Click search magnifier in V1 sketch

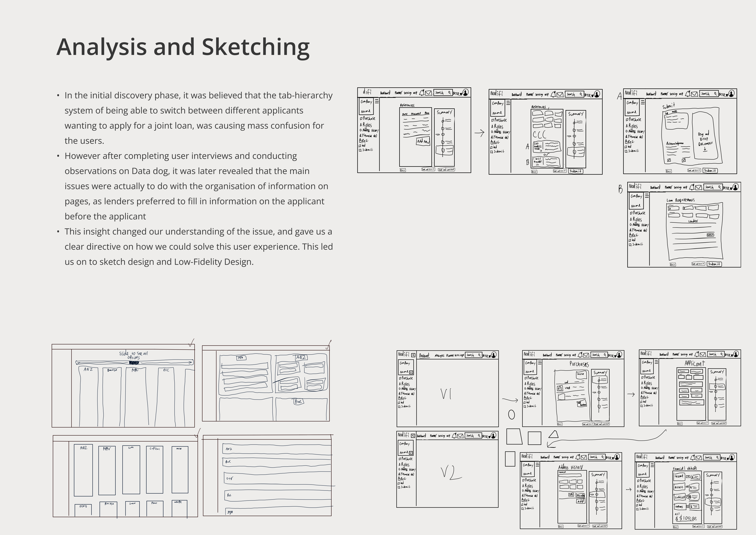coord(479,355)
